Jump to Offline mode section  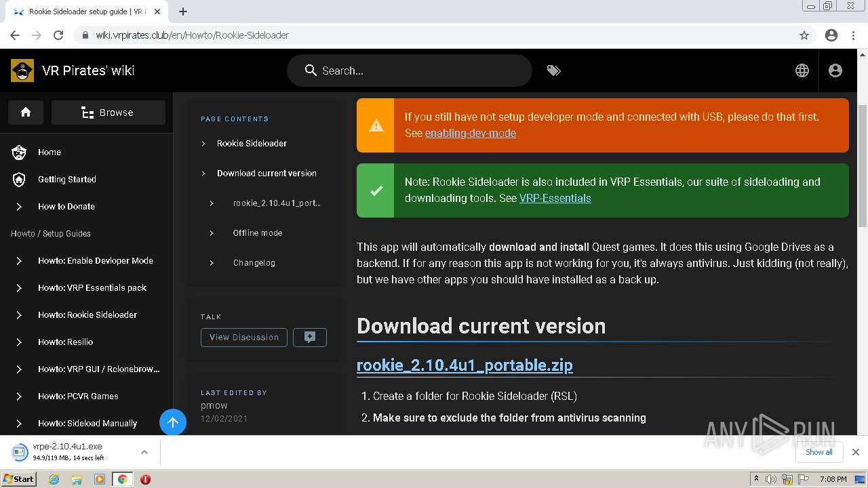point(258,233)
